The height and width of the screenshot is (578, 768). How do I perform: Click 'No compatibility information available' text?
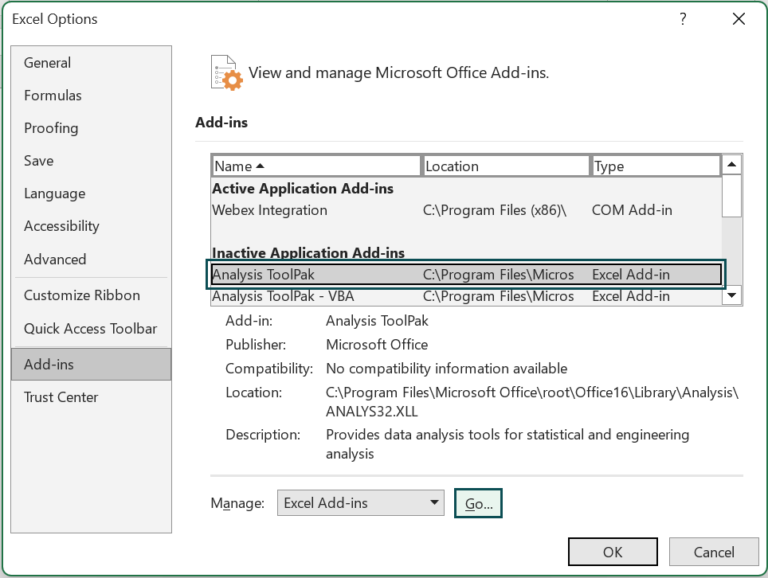tap(447, 368)
